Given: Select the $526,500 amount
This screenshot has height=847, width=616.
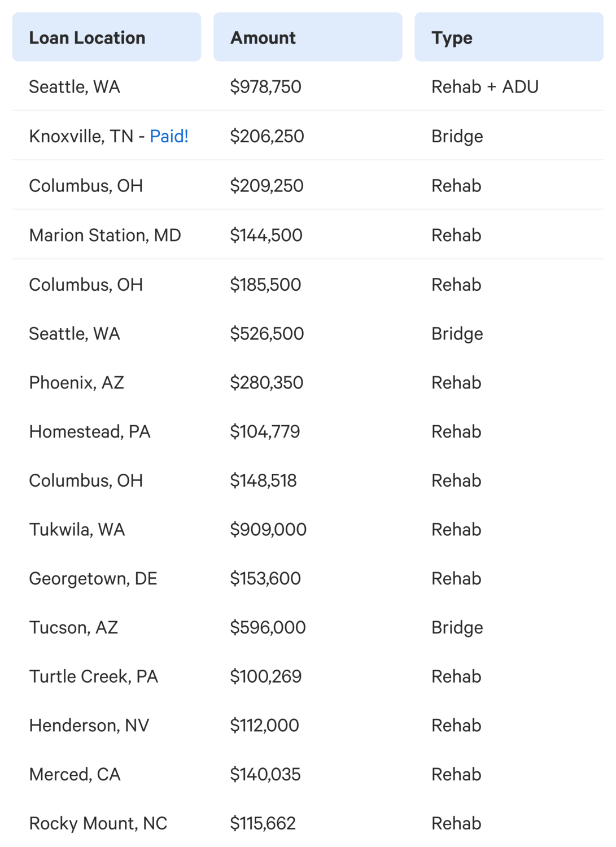Looking at the screenshot, I should click(x=267, y=334).
